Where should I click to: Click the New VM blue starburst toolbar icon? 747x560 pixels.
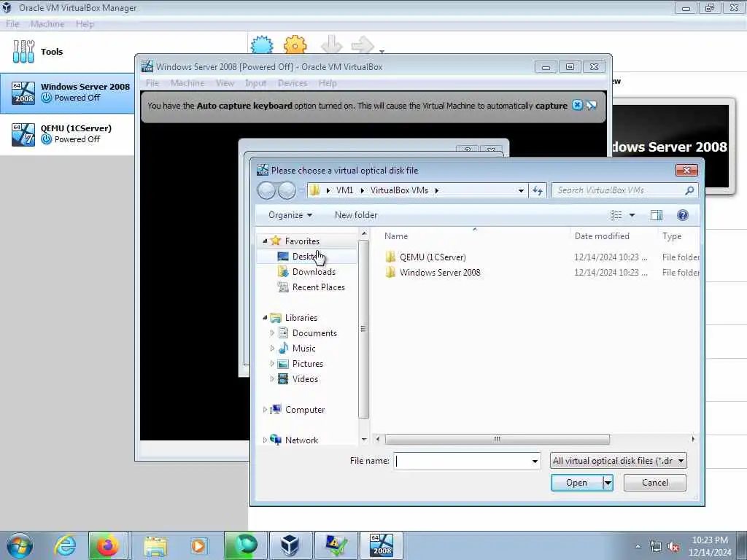pyautogui.click(x=262, y=45)
